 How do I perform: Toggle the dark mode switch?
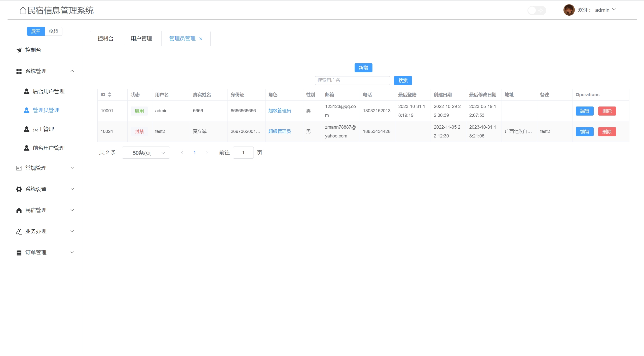(537, 10)
